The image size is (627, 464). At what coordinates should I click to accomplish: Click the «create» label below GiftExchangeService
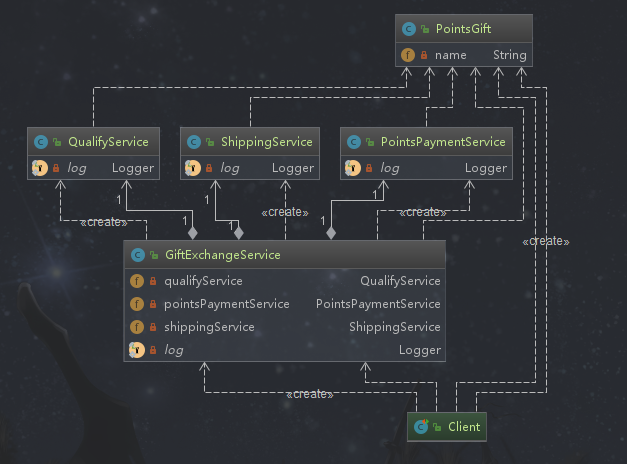(309, 394)
